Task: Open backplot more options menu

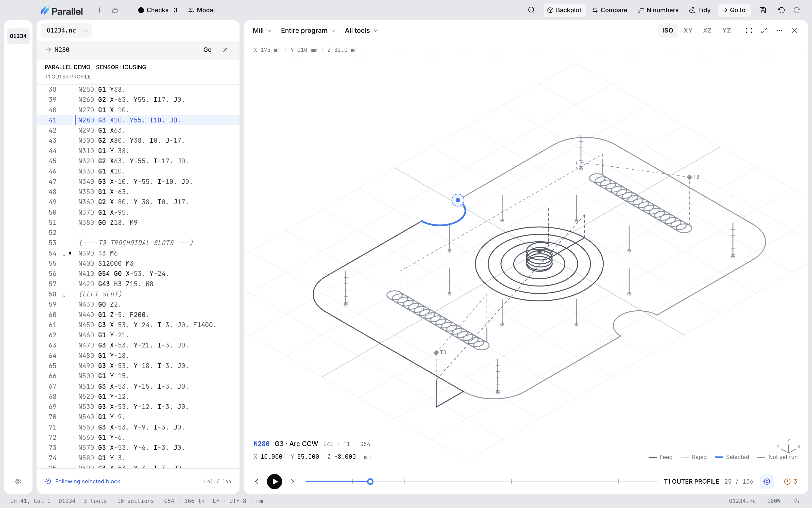Action: pos(780,30)
